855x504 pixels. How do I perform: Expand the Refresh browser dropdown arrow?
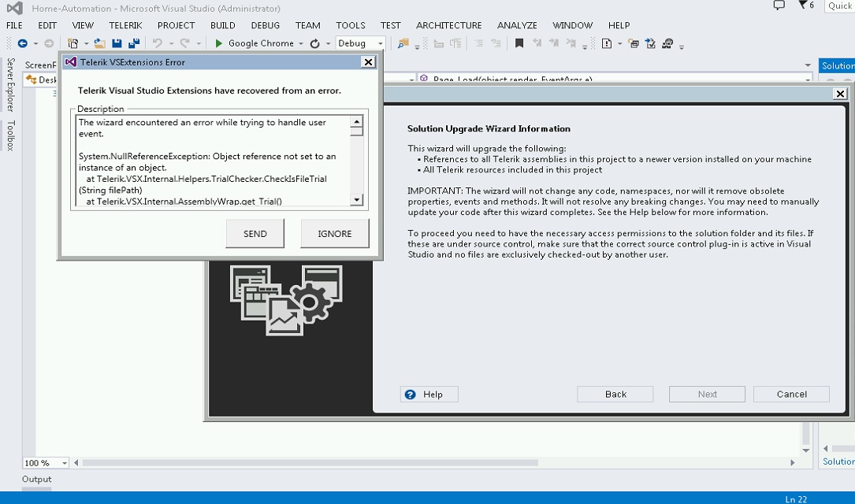329,43
